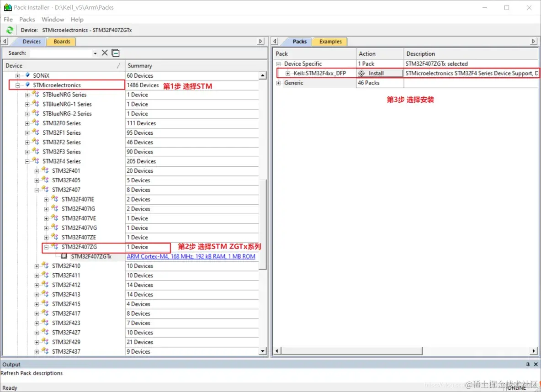
Task: Collapse the STM32F4 Series node
Action: pos(27,161)
